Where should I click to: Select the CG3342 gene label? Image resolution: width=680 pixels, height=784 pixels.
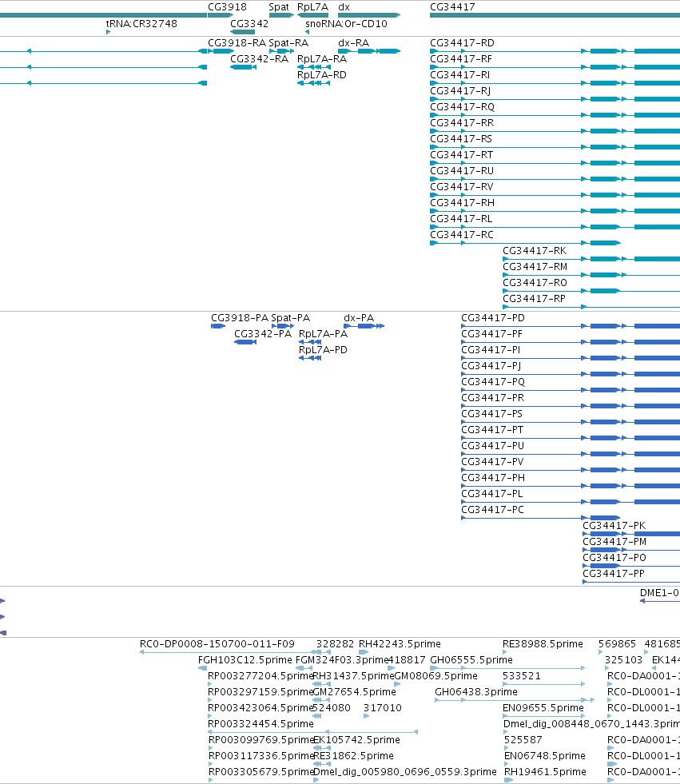249,23
